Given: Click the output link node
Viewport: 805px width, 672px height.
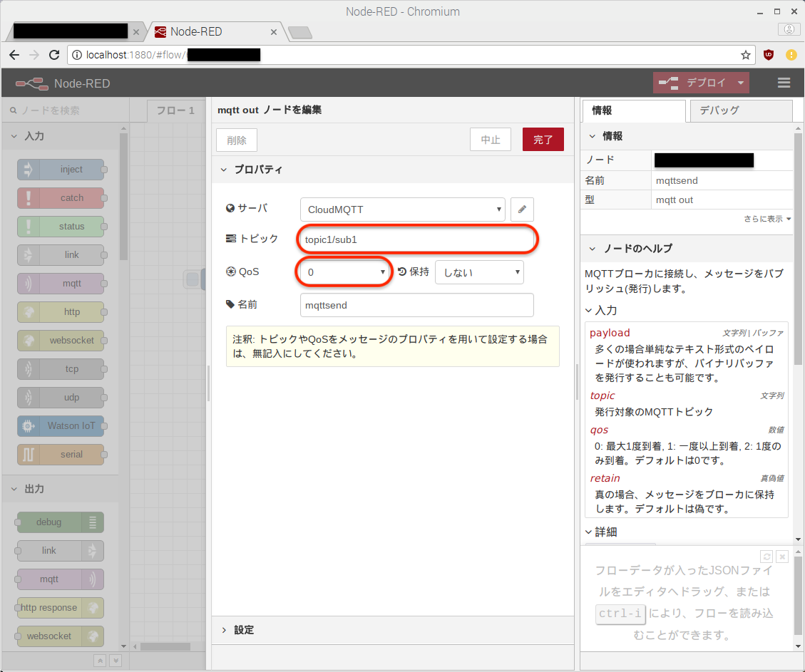Looking at the screenshot, I should coord(61,550).
